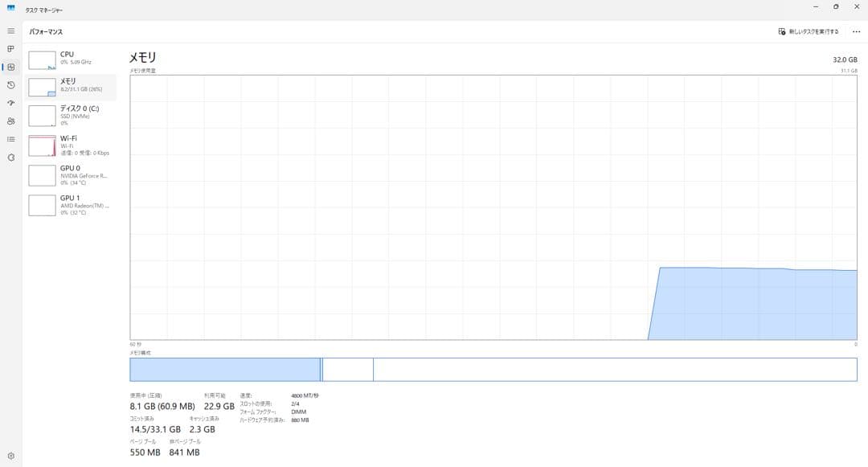Open the three-dot more options menu

click(856, 31)
